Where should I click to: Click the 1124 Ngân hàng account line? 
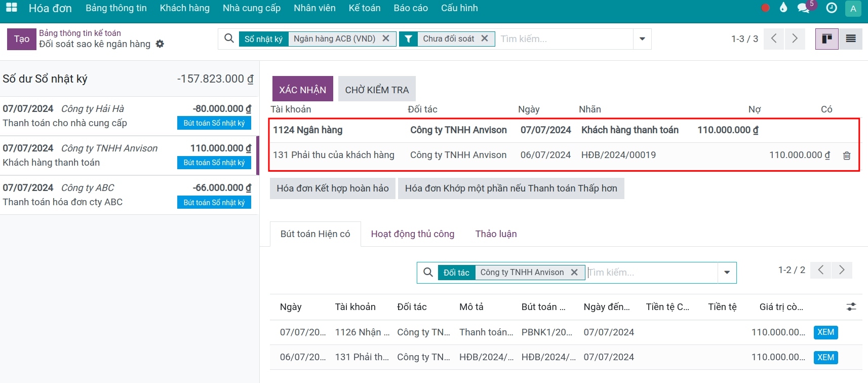[x=564, y=130]
